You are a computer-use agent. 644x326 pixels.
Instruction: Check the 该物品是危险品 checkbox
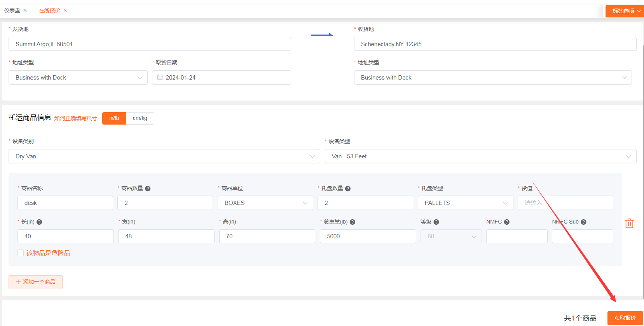pos(21,253)
